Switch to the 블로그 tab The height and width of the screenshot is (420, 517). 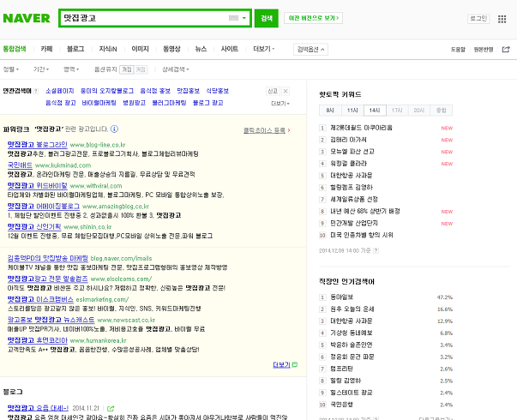[x=75, y=49]
